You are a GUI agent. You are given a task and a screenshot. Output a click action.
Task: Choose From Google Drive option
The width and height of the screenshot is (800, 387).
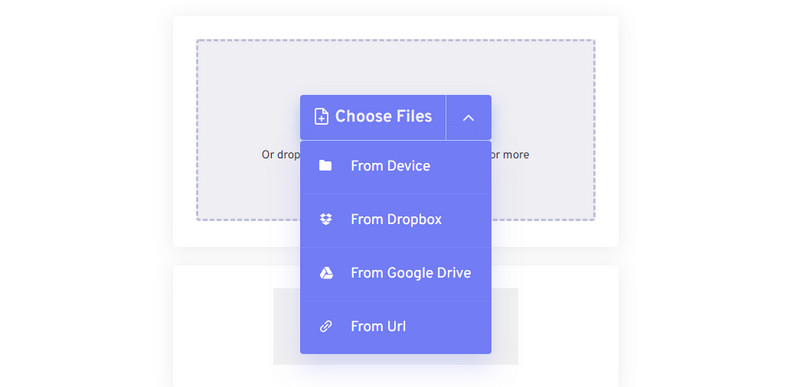[395, 273]
